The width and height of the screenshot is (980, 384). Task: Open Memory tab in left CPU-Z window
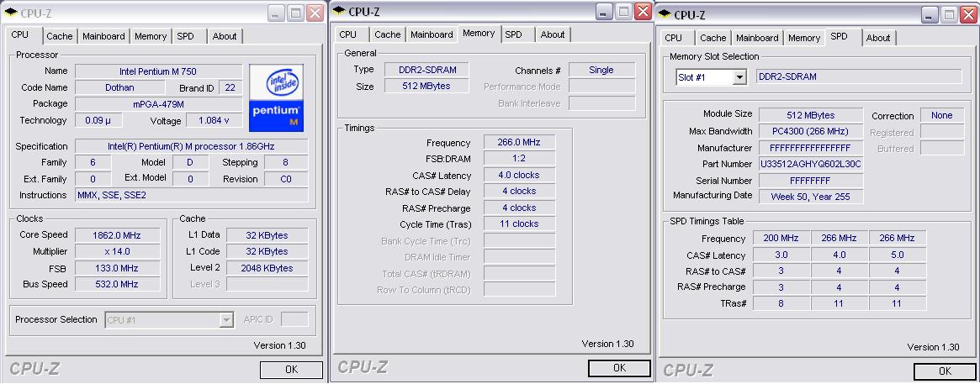(x=151, y=36)
